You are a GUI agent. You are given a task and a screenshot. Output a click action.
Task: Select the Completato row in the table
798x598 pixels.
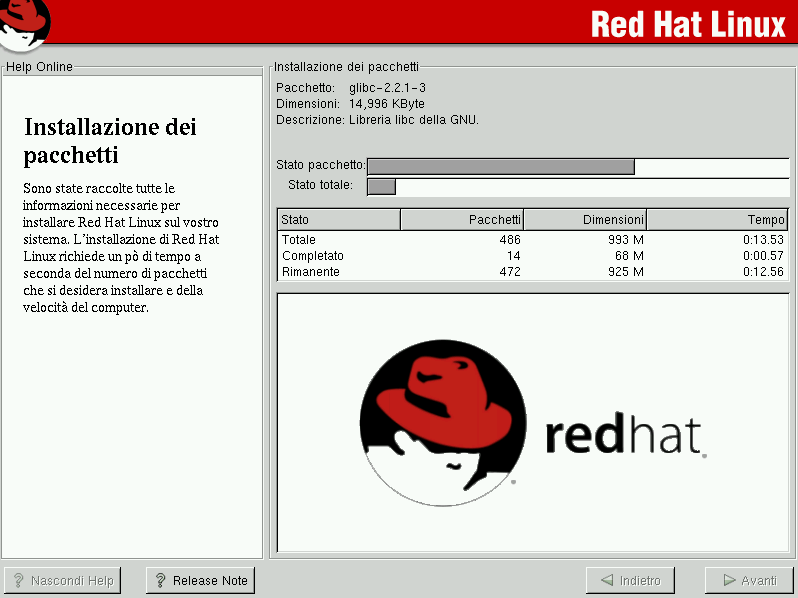coord(532,256)
